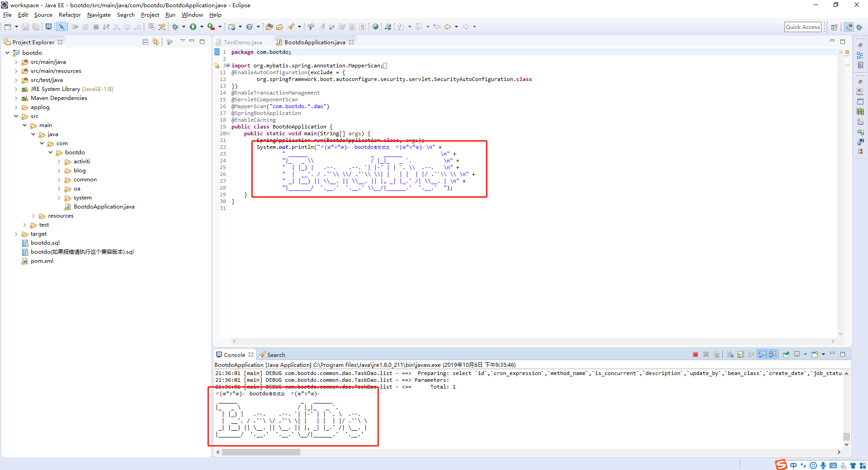
Task: Open the web browser globe icon
Action: click(x=375, y=27)
